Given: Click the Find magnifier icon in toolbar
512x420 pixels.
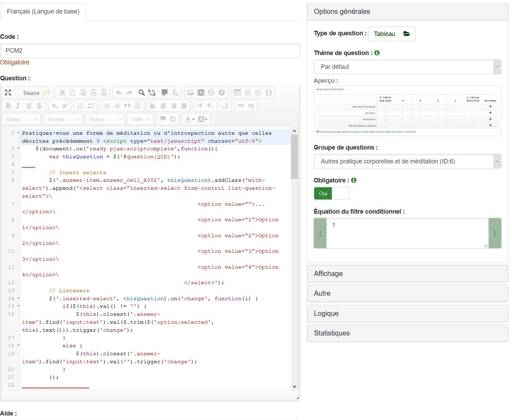Looking at the screenshot, I should point(141,92).
